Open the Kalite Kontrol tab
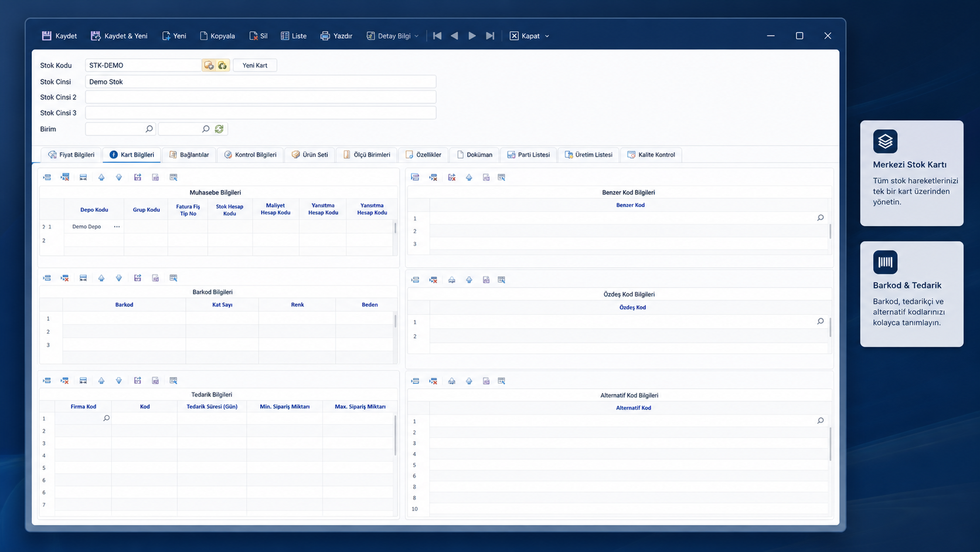 pyautogui.click(x=651, y=155)
